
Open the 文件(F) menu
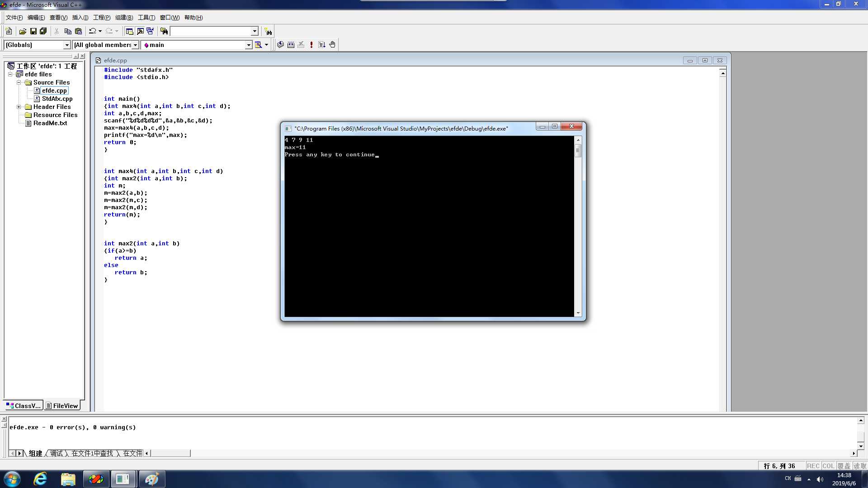14,18
